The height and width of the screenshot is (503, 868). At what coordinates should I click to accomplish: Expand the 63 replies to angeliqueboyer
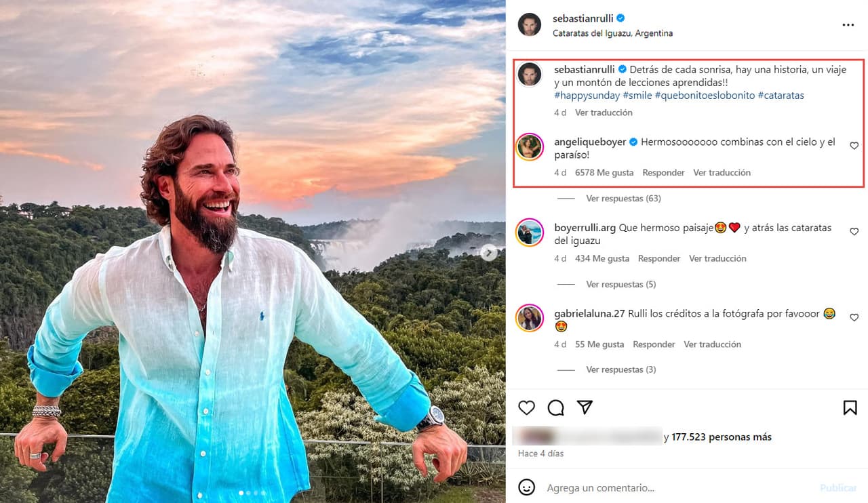click(x=623, y=199)
